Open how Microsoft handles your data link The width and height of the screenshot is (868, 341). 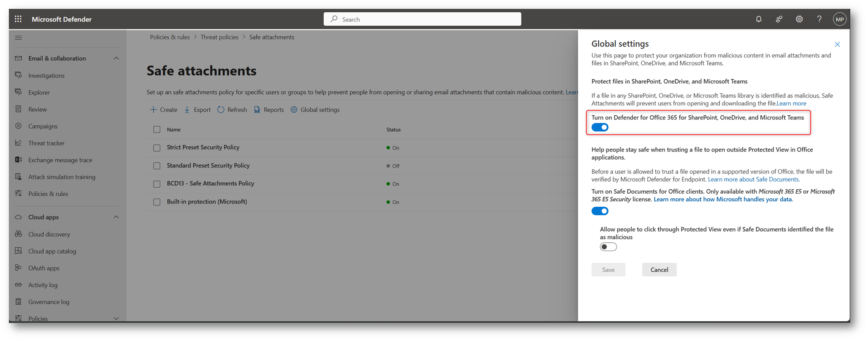(723, 199)
